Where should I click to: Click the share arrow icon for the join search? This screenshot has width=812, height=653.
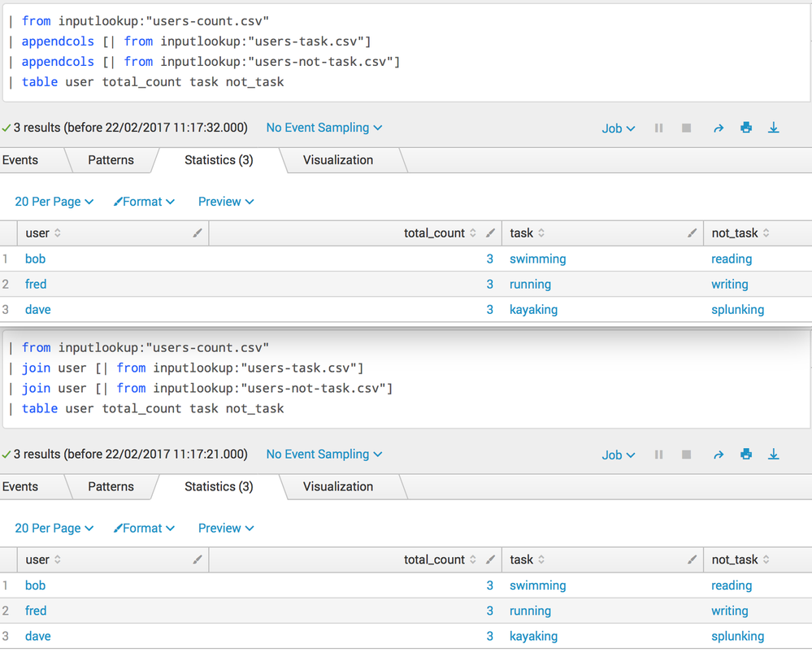click(x=719, y=455)
